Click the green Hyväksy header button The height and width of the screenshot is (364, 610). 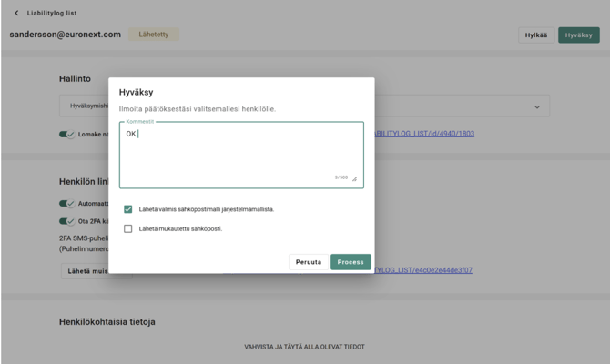578,35
